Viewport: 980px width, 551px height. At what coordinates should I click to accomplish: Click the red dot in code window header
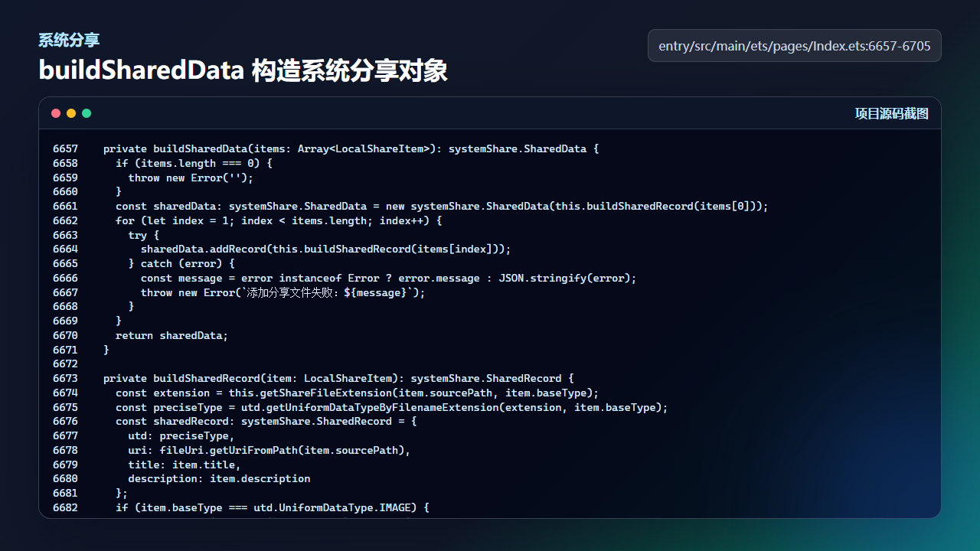point(56,113)
